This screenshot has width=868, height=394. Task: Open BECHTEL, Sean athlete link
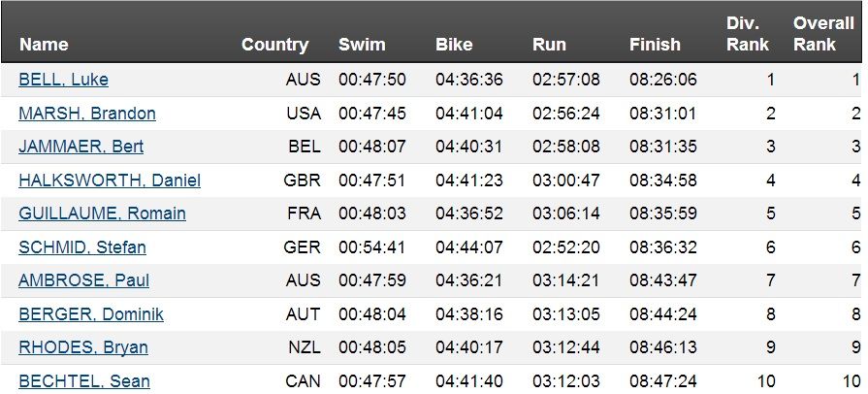pos(84,381)
